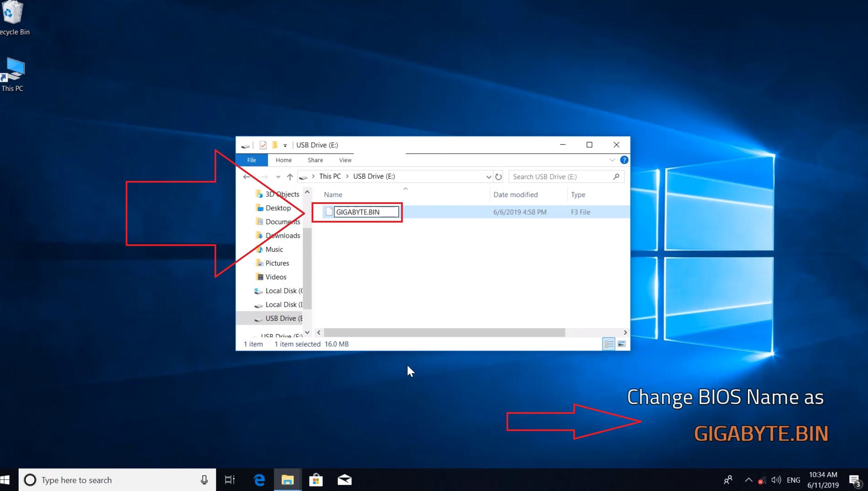Viewport: 868px width, 491px height.
Task: Click USB Drive (E:) breadcrumb in address bar
Action: (374, 176)
